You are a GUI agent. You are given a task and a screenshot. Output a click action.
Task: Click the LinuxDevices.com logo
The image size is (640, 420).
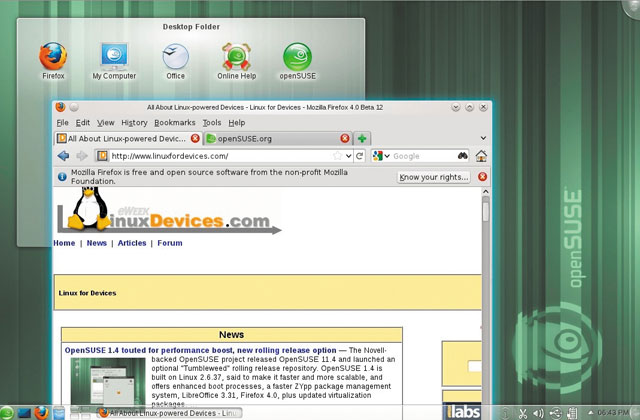tap(167, 211)
